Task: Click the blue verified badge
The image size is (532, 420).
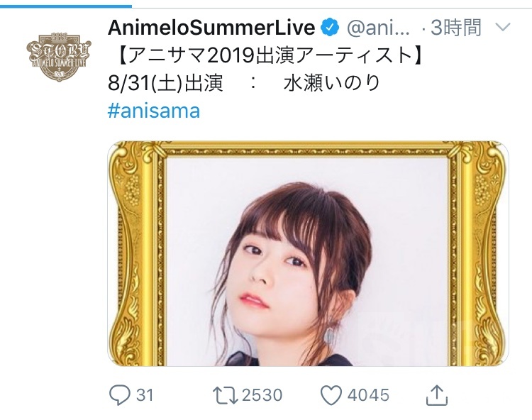Action: pos(330,28)
